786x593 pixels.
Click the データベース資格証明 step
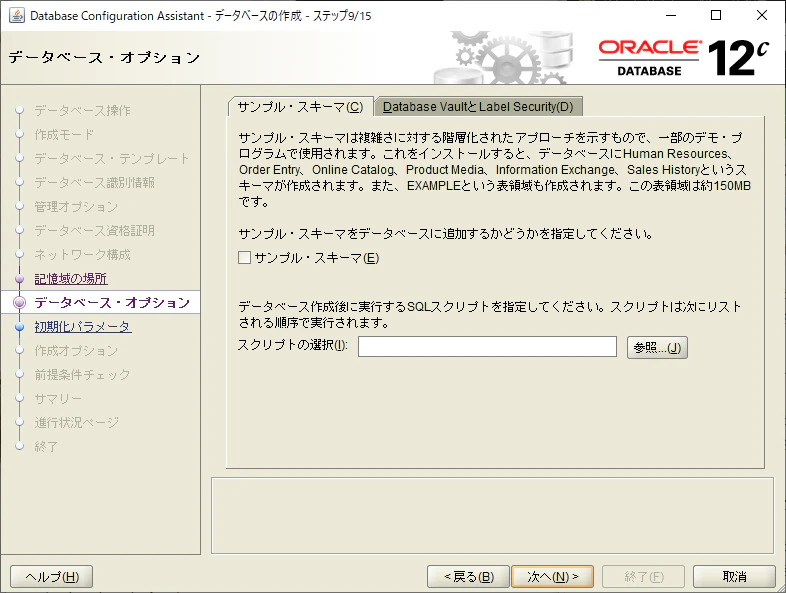click(x=94, y=231)
